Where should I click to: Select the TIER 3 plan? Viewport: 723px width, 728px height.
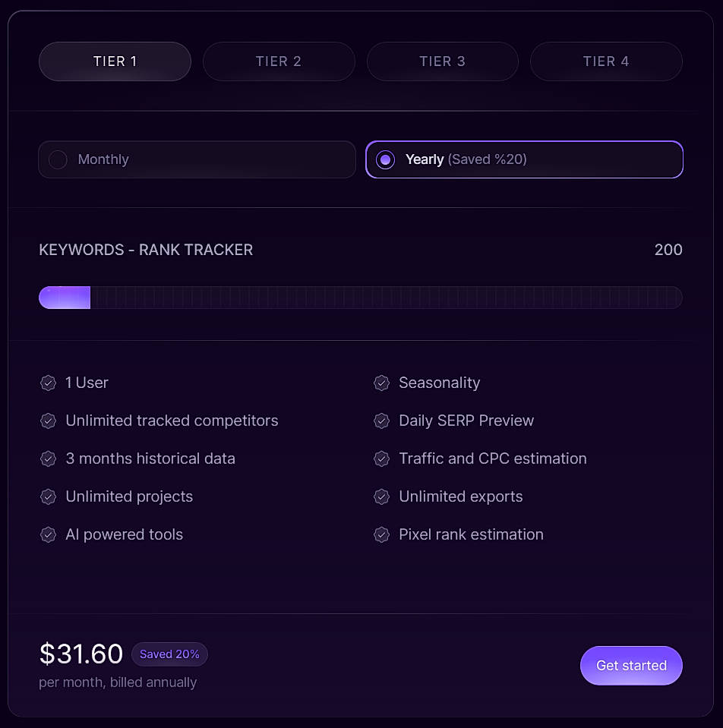[x=443, y=61]
